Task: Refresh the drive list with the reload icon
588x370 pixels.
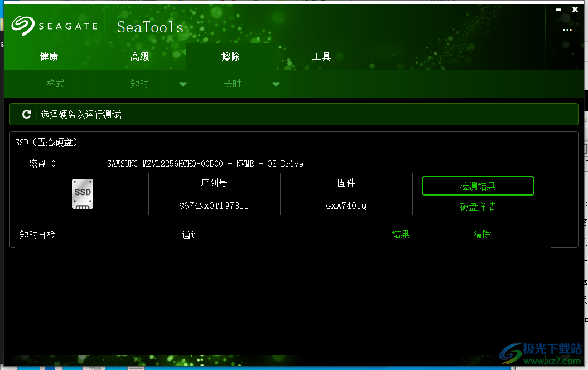Action: pos(26,114)
